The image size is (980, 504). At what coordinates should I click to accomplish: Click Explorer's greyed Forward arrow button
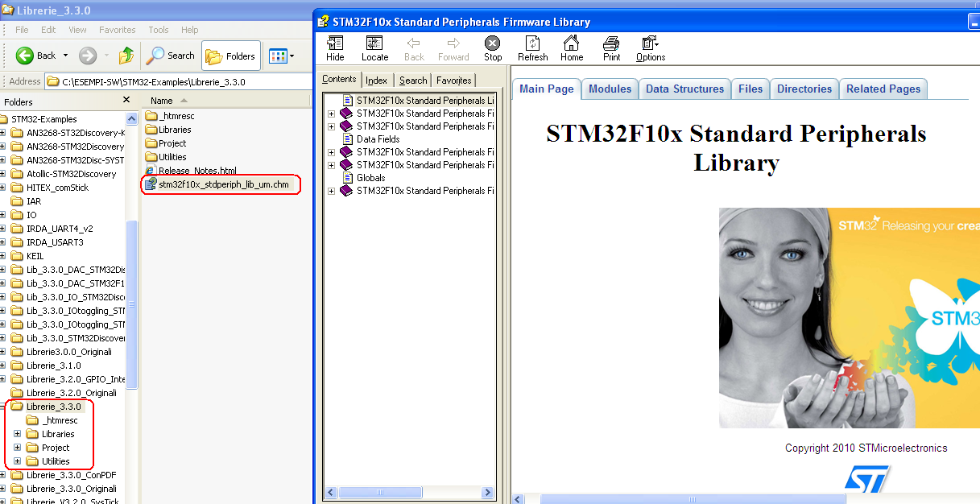click(x=88, y=56)
